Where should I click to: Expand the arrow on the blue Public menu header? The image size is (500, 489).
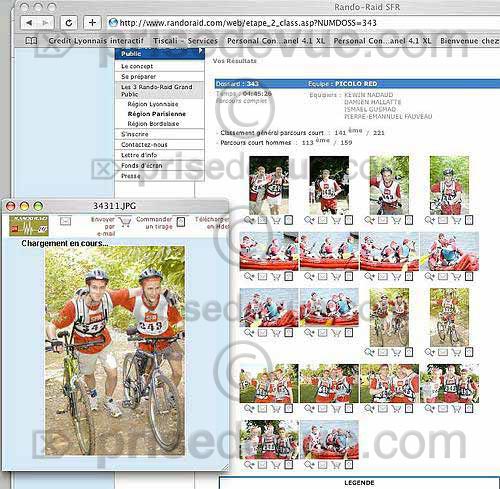200,51
